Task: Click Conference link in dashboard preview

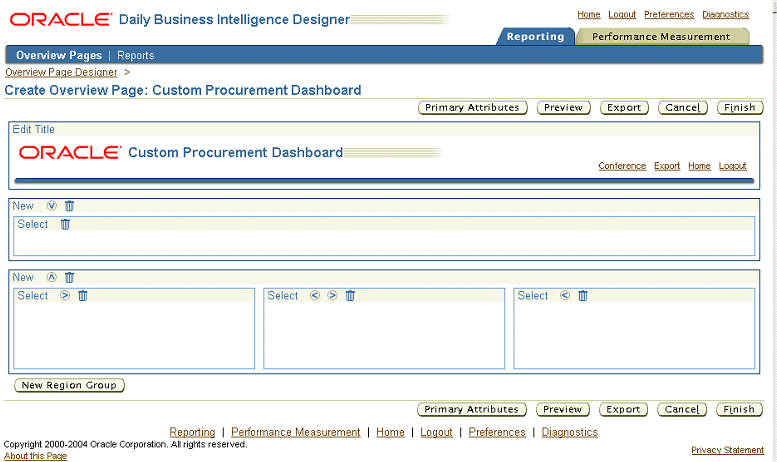Action: 622,166
